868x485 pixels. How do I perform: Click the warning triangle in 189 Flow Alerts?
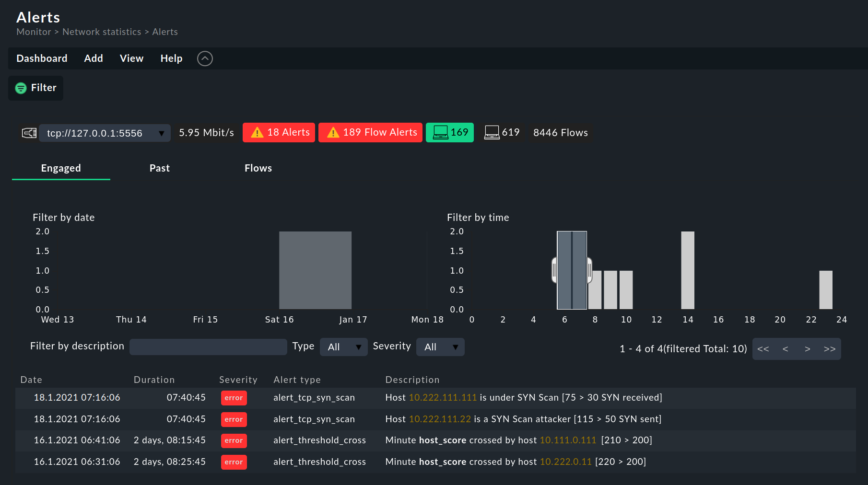click(x=333, y=133)
